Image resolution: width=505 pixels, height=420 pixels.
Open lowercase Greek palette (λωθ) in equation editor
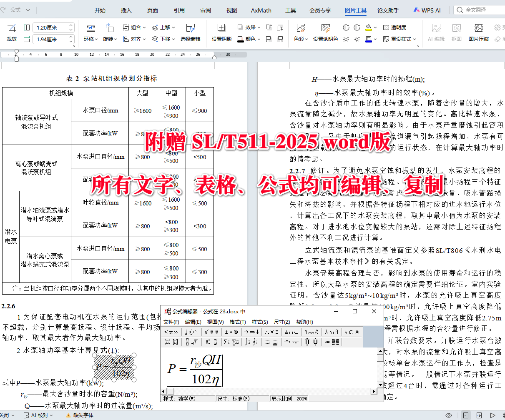tap(332, 332)
